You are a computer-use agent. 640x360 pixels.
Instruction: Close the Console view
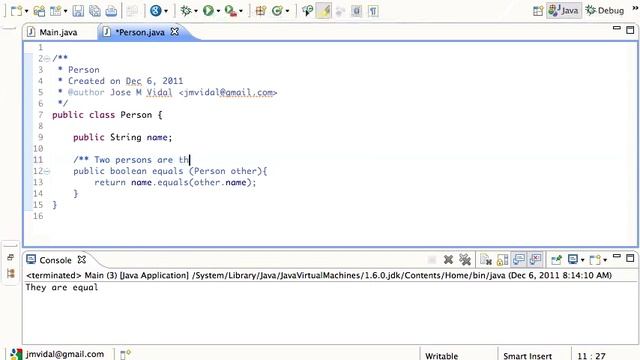pyautogui.click(x=82, y=260)
